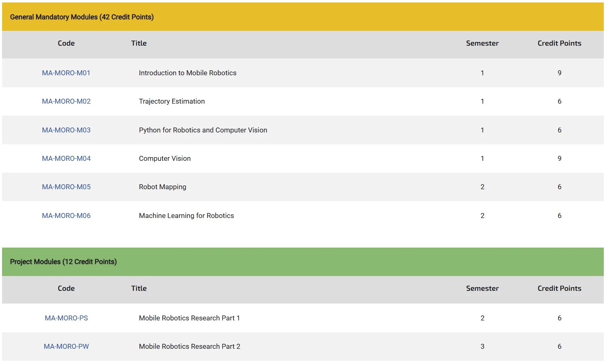Click the Project Modules section header
The height and width of the screenshot is (364, 605).
click(x=63, y=262)
